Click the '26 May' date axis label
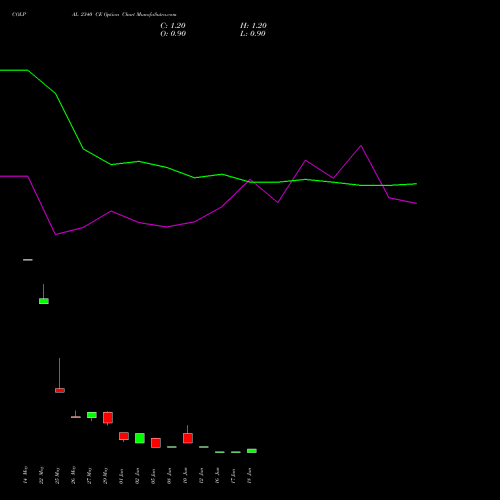This screenshot has width=500, height=500. click(x=73, y=475)
